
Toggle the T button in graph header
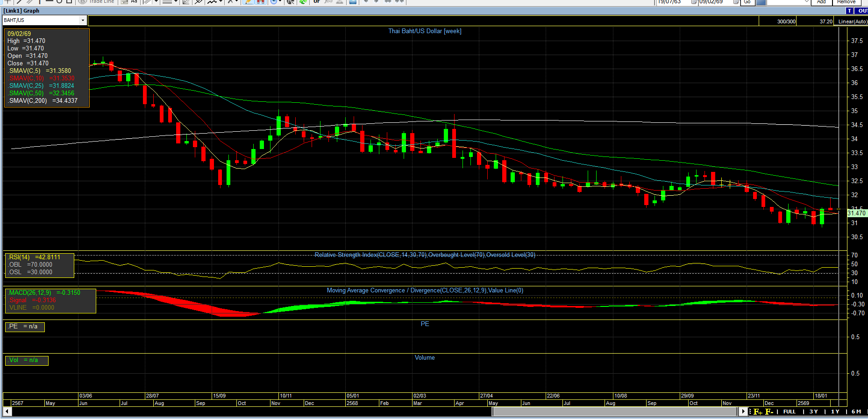[x=849, y=11]
